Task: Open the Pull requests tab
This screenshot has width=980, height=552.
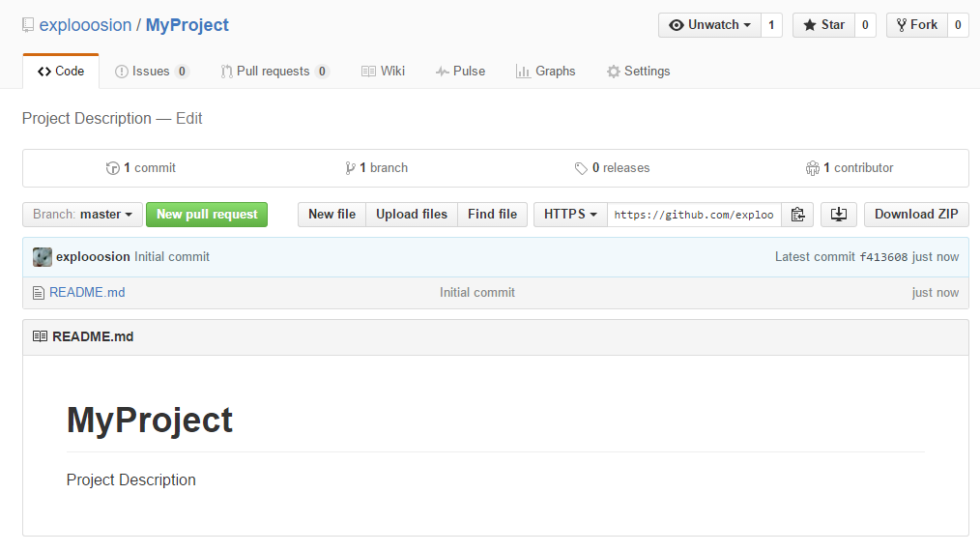Action: 274,72
